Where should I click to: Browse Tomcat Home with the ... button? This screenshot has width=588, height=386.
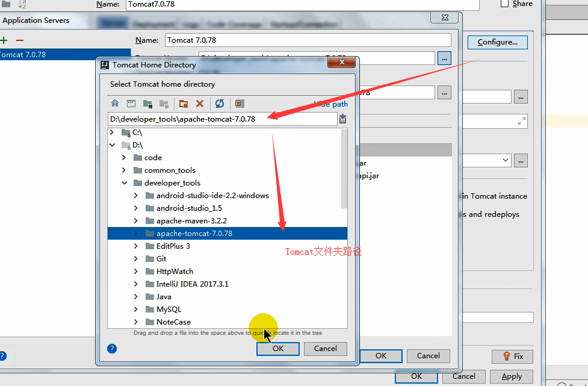tap(444, 58)
